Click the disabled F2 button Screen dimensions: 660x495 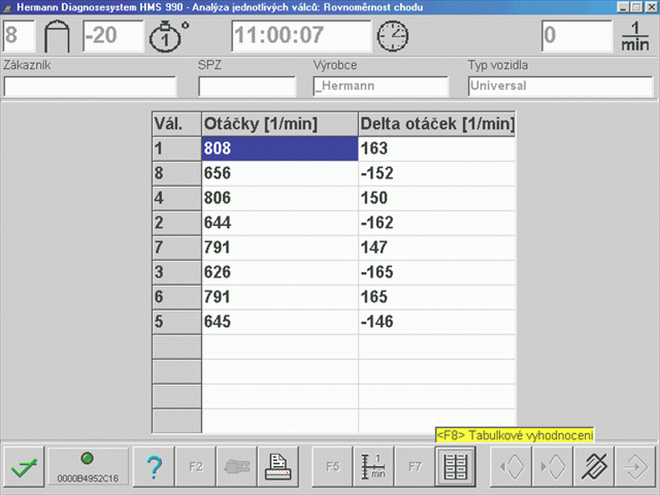196,467
